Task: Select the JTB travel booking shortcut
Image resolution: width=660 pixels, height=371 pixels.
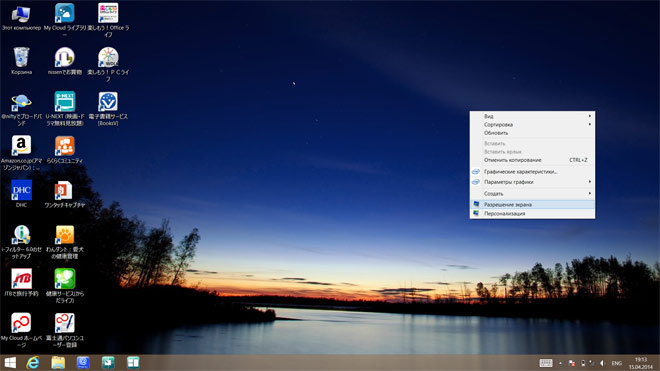Action: point(21,282)
